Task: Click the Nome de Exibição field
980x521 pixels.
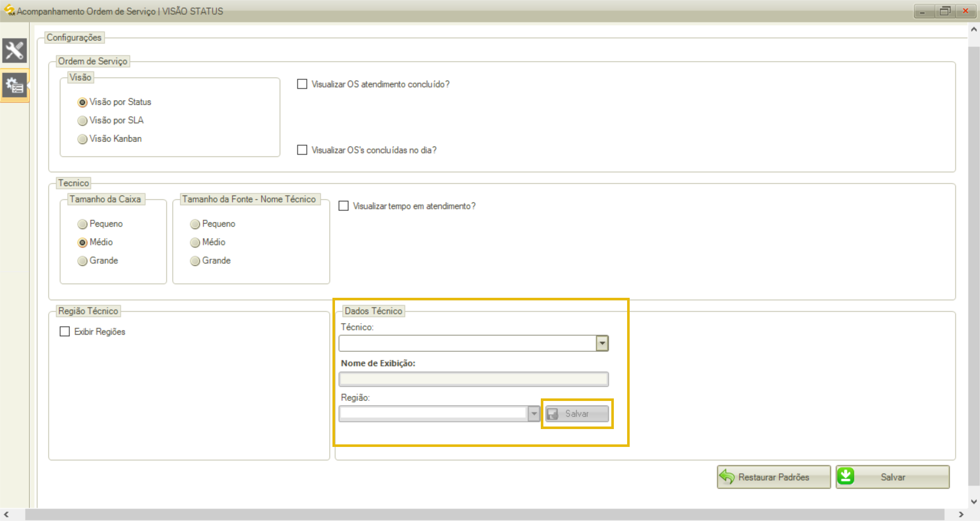Action: [x=473, y=379]
